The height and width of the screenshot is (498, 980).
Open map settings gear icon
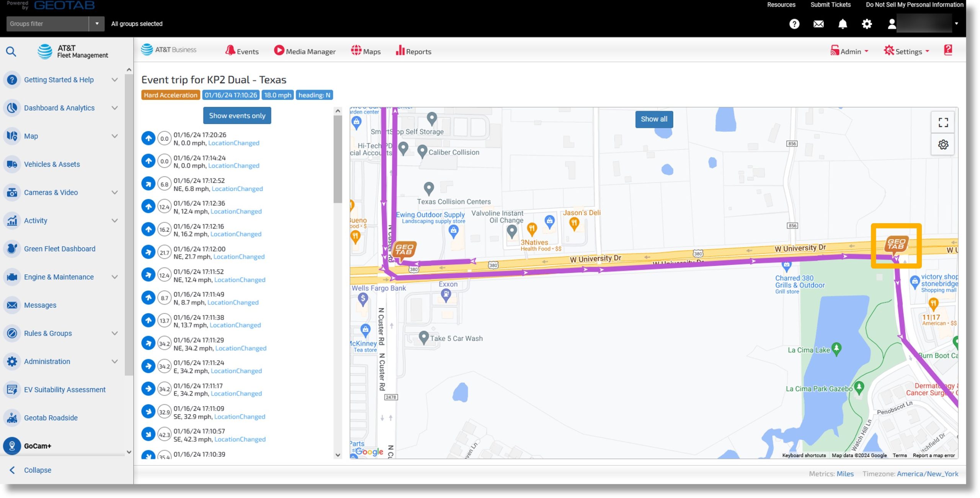coord(943,145)
